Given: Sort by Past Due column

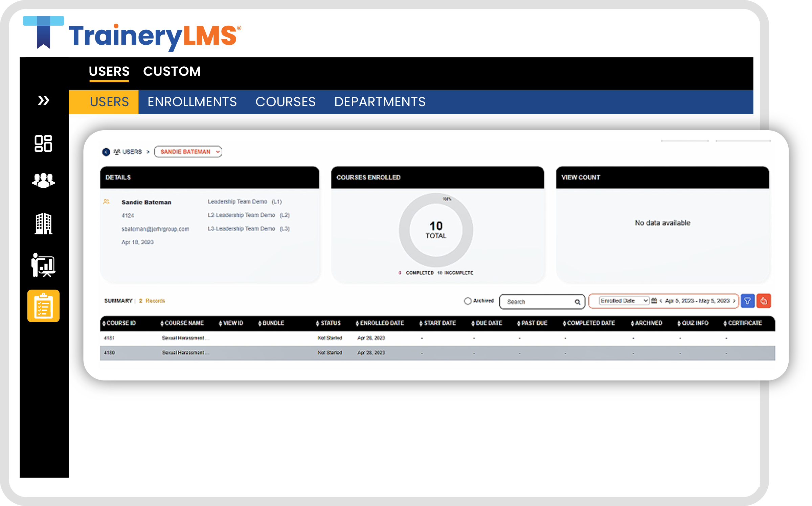Looking at the screenshot, I should coord(532,323).
